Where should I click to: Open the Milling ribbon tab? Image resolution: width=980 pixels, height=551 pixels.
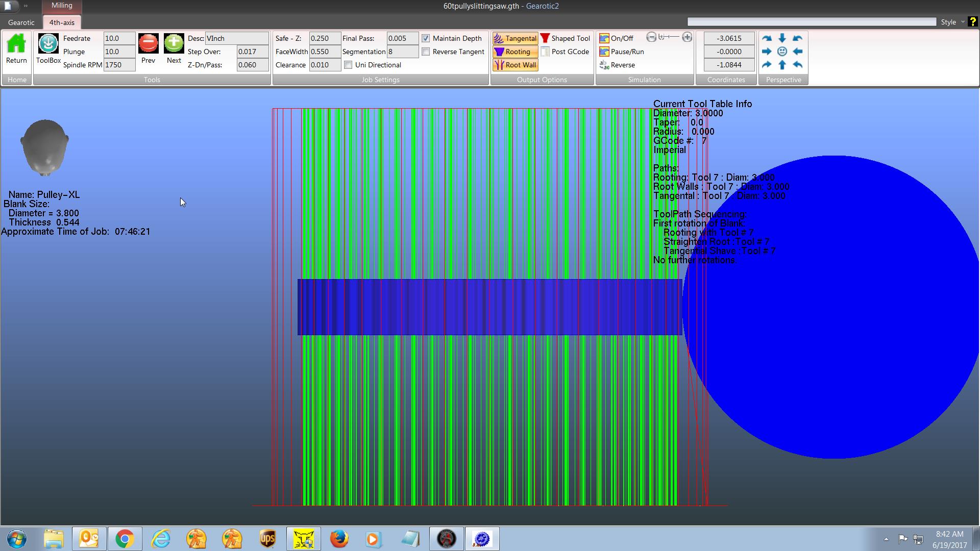62,6
